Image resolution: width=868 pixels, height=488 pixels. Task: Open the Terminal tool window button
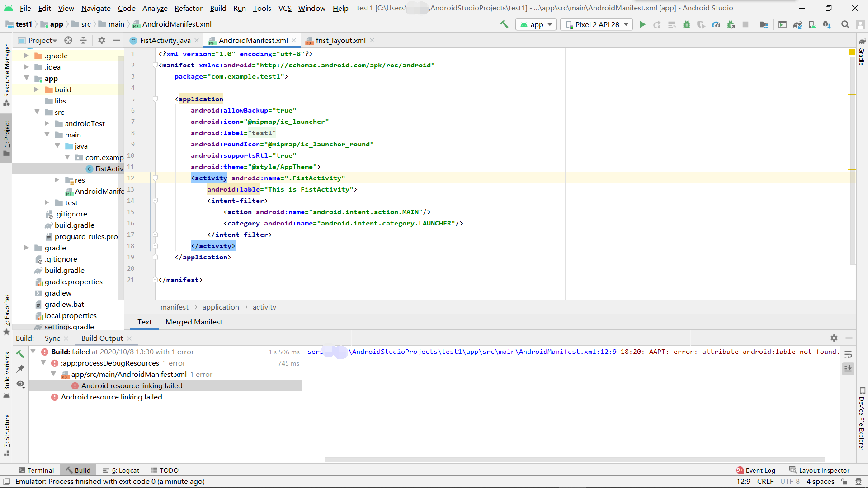click(x=36, y=470)
